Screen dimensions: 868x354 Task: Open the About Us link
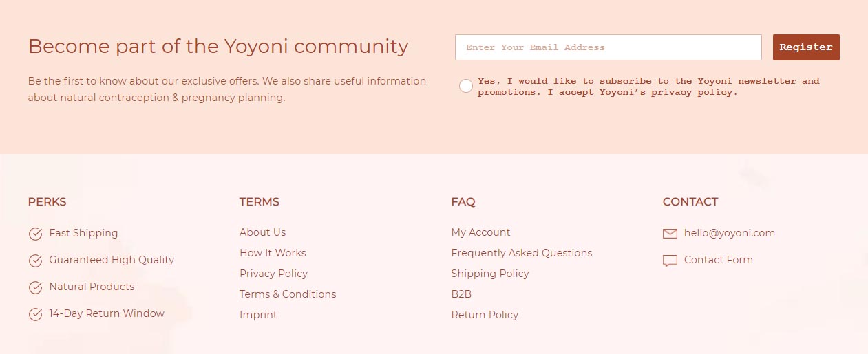[x=262, y=232]
